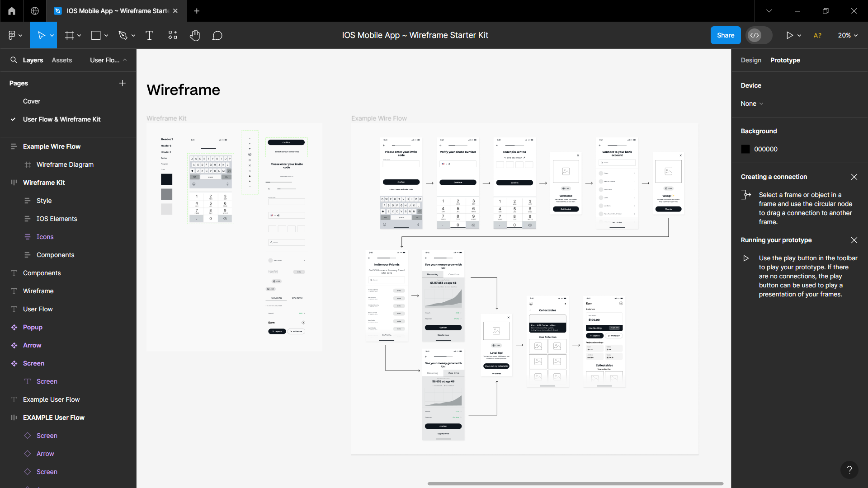This screenshot has width=868, height=488.
Task: Expand Move tool options arrow
Action: point(52,35)
